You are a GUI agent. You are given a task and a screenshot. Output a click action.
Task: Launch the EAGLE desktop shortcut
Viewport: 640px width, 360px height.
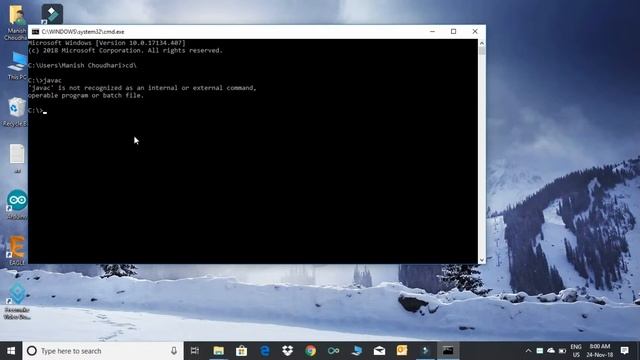[x=17, y=250]
